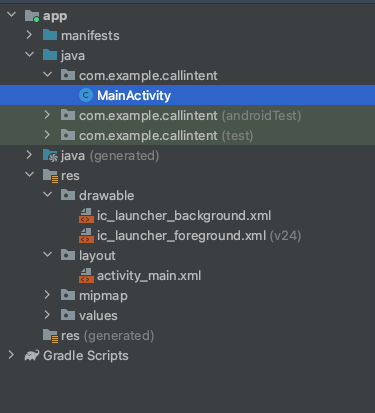Click the (test) package folder icon
375x413 pixels.
pyautogui.click(x=68, y=135)
